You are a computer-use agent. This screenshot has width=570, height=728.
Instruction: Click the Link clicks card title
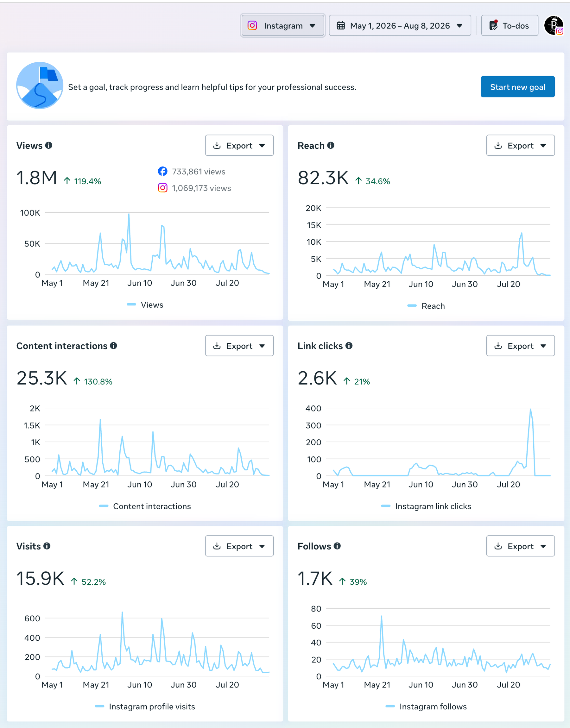[x=320, y=346]
